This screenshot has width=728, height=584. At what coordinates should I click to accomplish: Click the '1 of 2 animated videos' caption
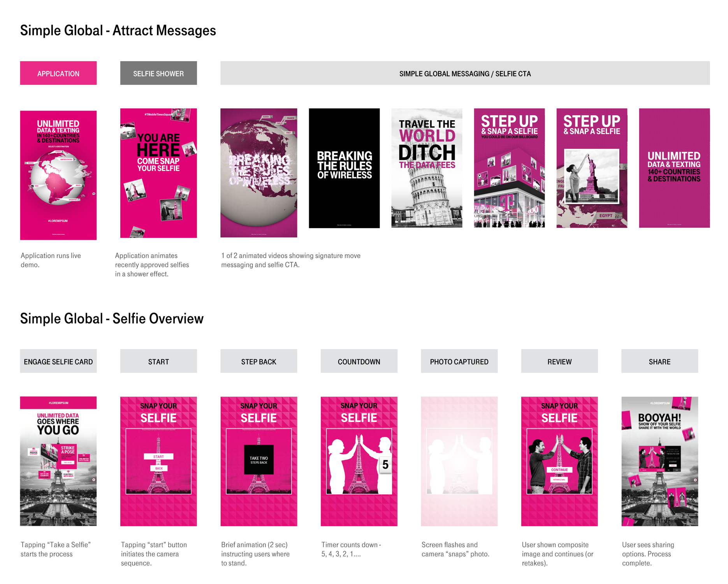click(x=291, y=260)
